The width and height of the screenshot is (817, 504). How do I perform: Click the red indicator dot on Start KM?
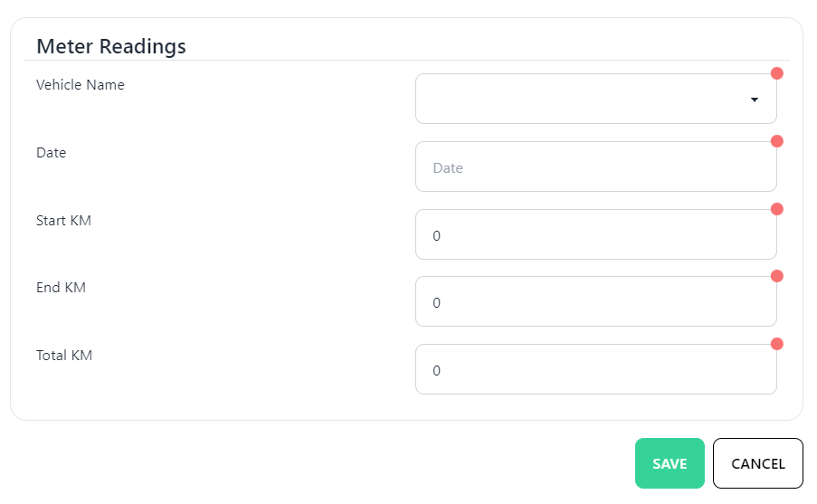pos(776,209)
